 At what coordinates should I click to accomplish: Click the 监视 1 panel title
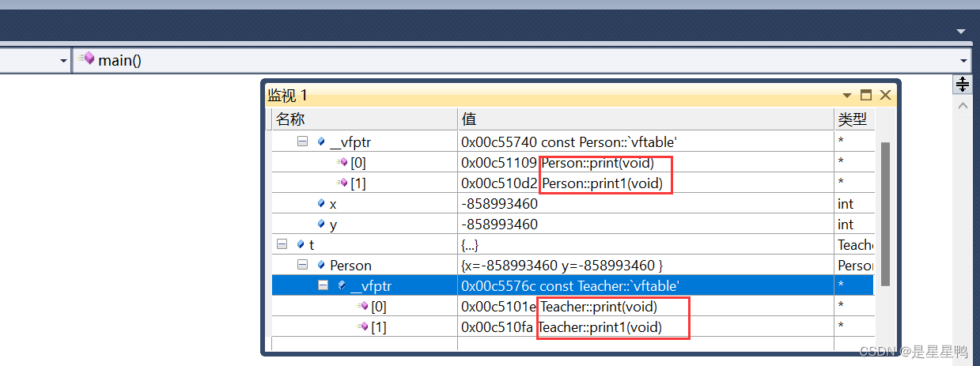click(x=287, y=96)
